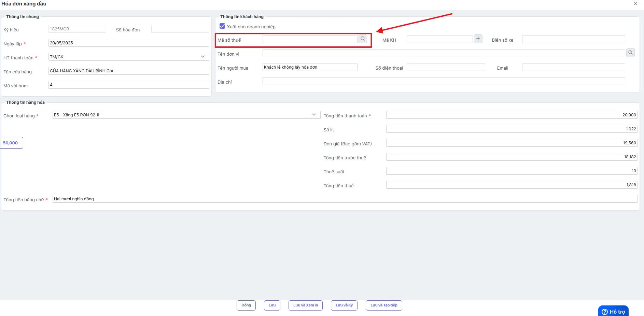Click the Đơn giá (Bao gồm VAT) field

pos(512,143)
